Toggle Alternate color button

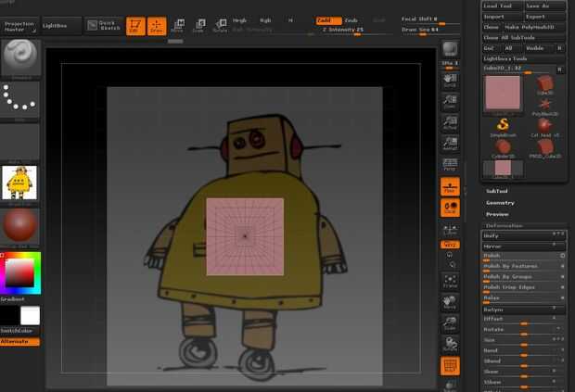pos(19,341)
